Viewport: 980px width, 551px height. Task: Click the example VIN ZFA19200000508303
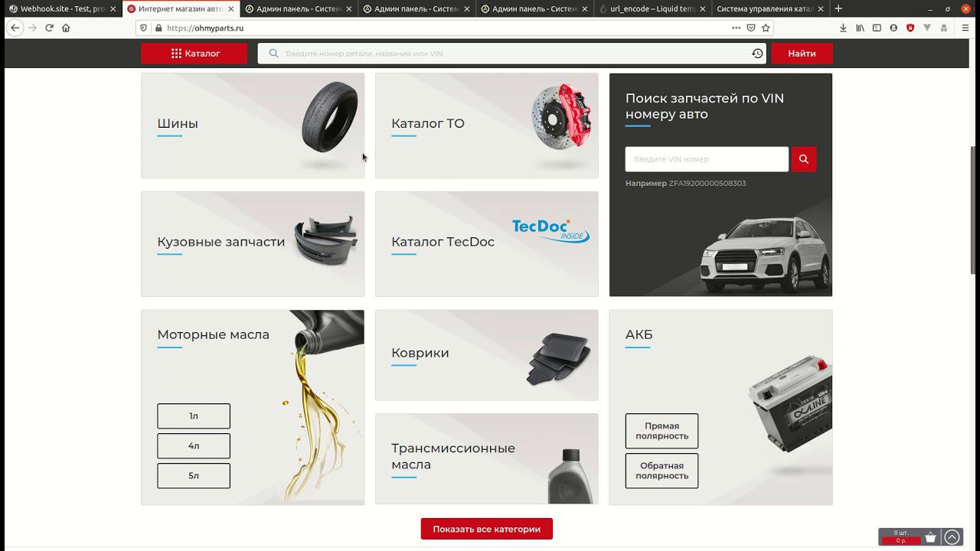click(x=707, y=184)
